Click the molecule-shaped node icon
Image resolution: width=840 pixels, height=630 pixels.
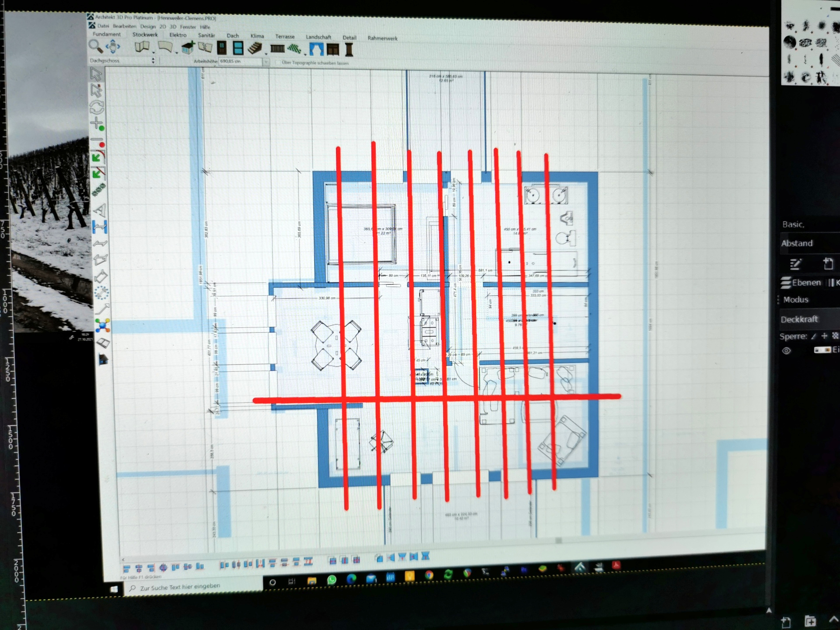(102, 325)
